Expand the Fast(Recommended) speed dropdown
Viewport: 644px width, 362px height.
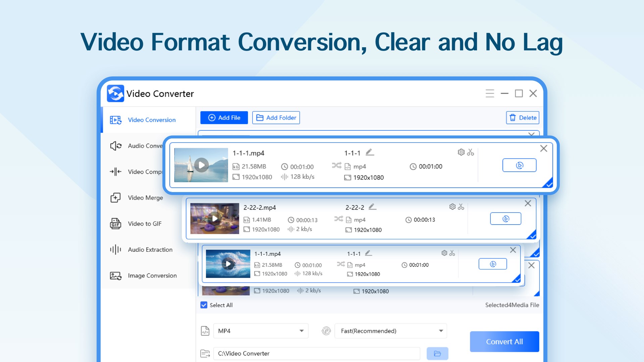coord(391,331)
